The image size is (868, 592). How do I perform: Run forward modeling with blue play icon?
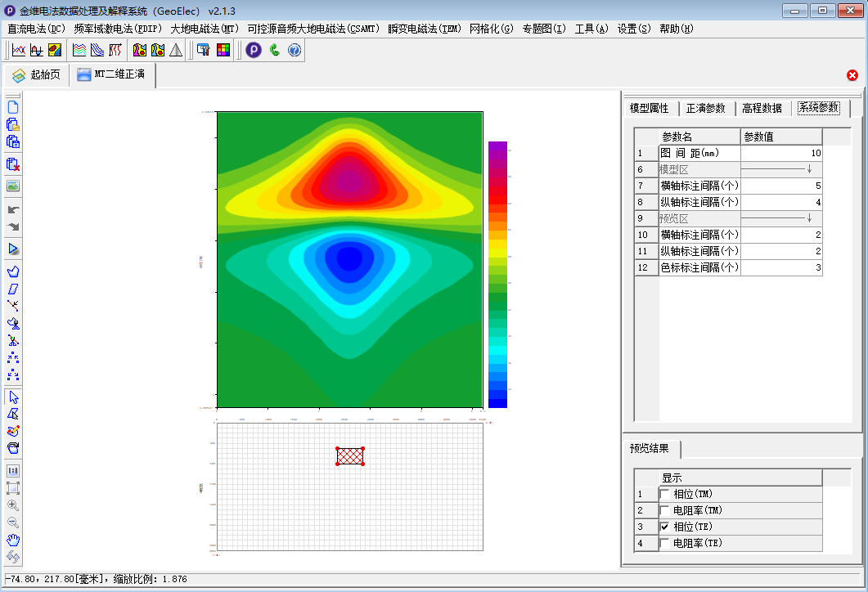(13, 249)
